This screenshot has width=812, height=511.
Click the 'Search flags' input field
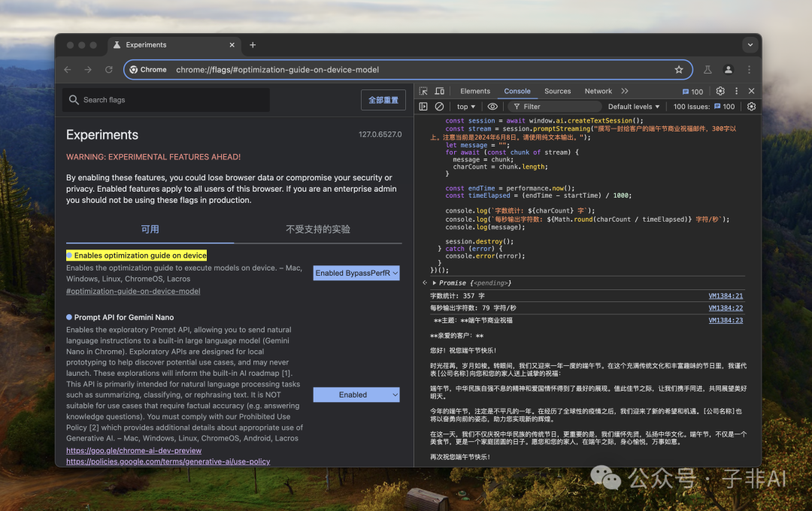[x=165, y=100]
